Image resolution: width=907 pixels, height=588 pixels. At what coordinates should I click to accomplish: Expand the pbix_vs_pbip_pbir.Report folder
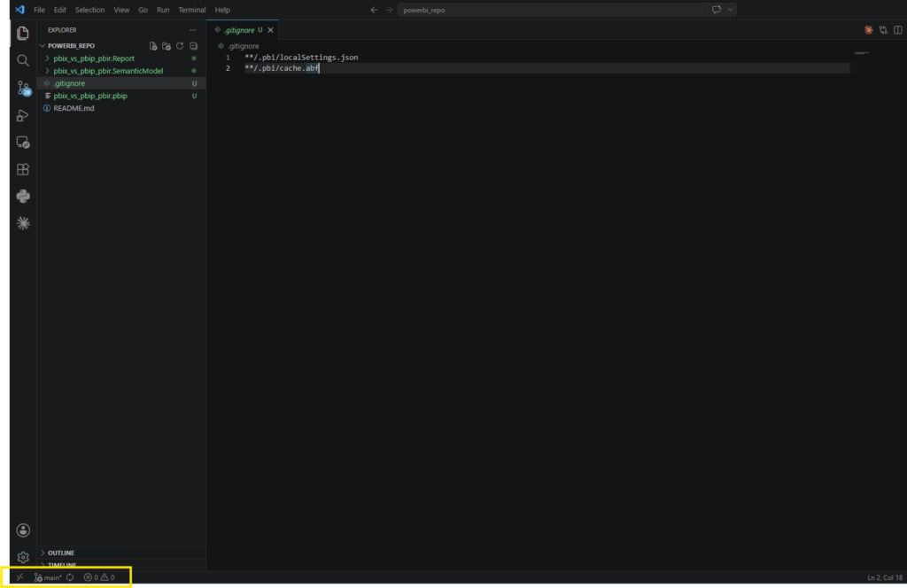pos(48,58)
